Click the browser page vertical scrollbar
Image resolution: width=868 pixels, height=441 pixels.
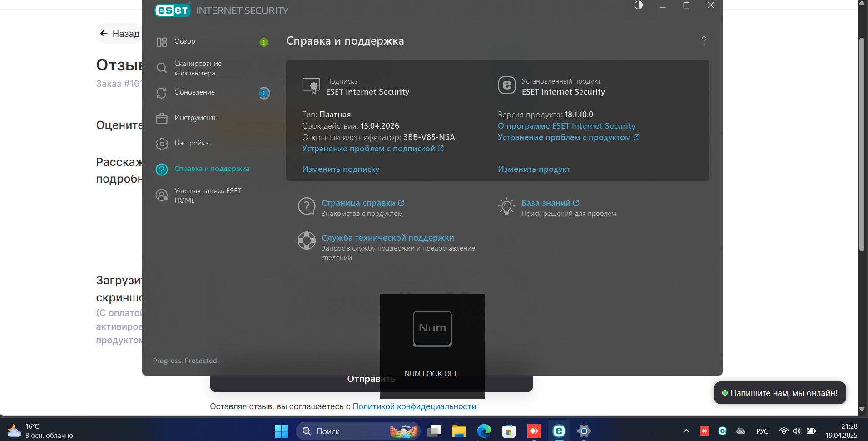click(x=862, y=144)
